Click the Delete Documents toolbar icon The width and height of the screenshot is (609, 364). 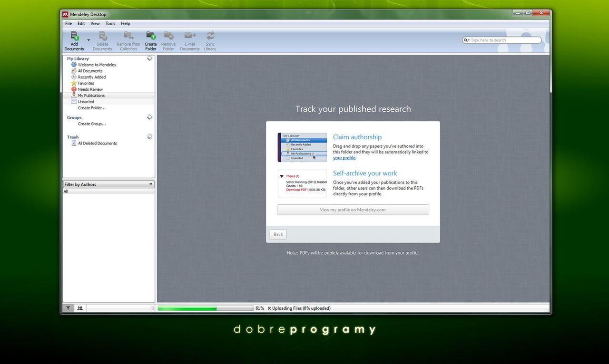point(102,36)
